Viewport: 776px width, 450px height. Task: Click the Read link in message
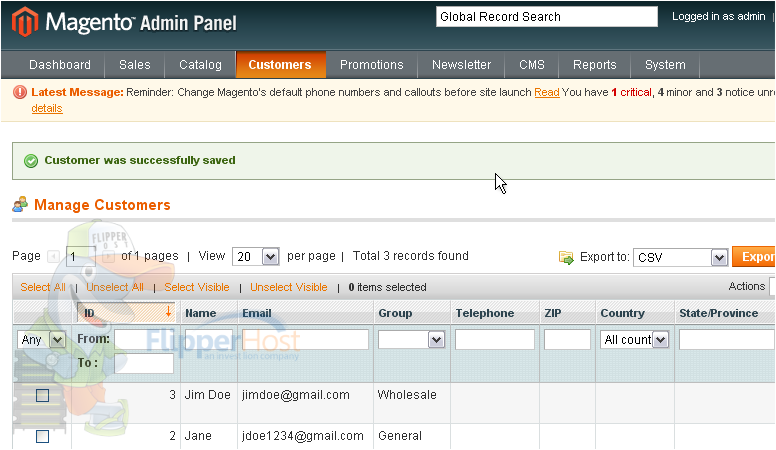(x=547, y=93)
